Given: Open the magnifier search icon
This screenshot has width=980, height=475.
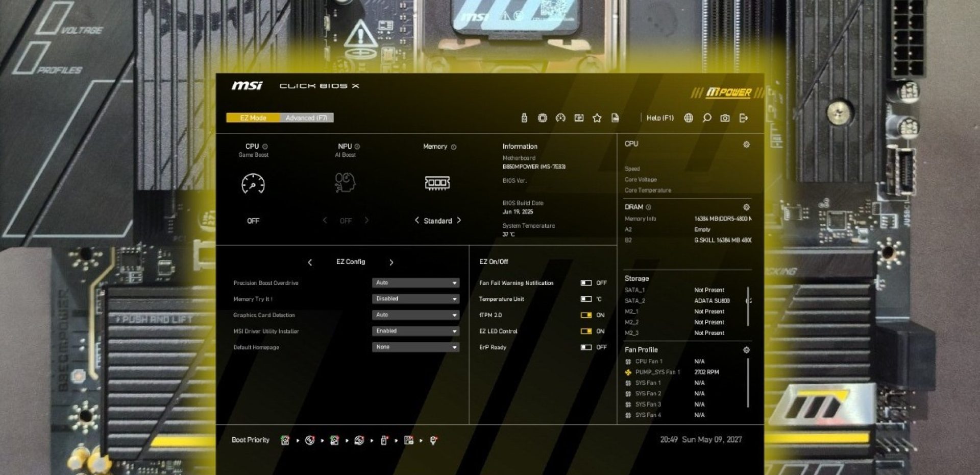Looking at the screenshot, I should click(x=707, y=118).
